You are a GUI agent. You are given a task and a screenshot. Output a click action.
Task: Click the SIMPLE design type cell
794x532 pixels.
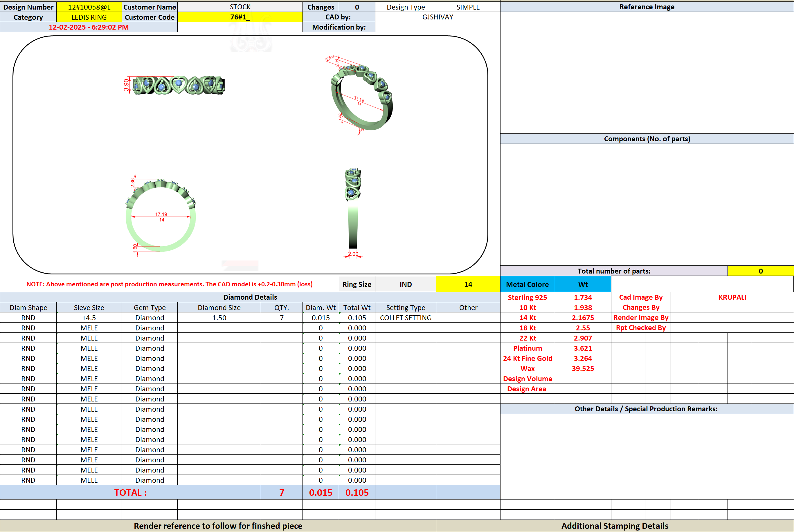[468, 7]
